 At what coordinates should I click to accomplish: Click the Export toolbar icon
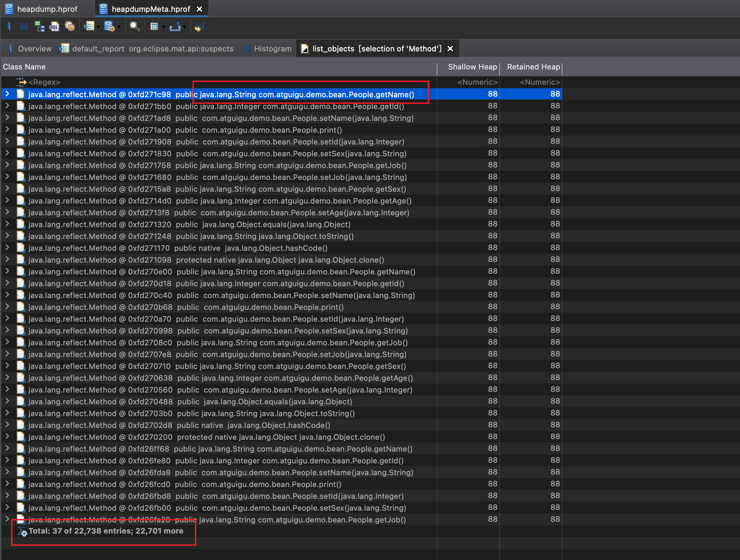[x=175, y=26]
